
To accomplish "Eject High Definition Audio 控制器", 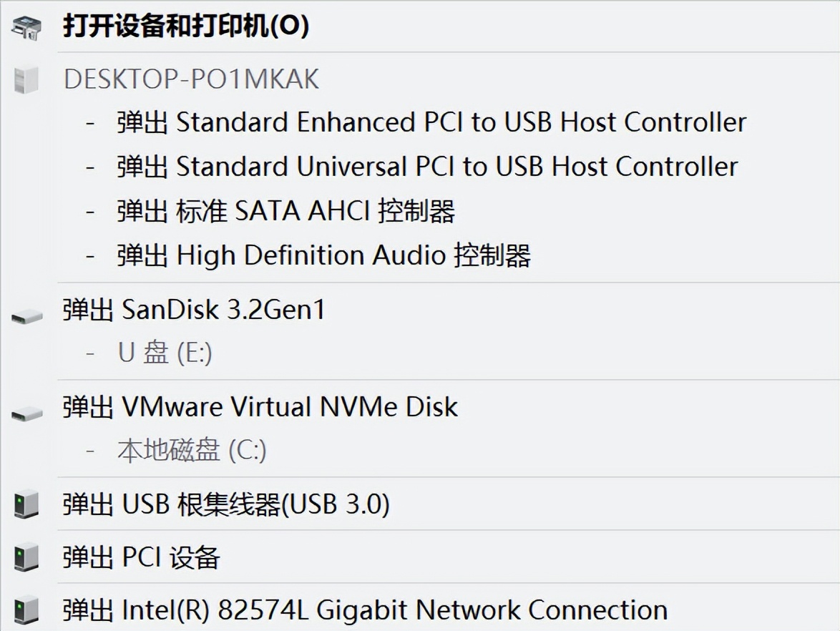I will point(323,255).
